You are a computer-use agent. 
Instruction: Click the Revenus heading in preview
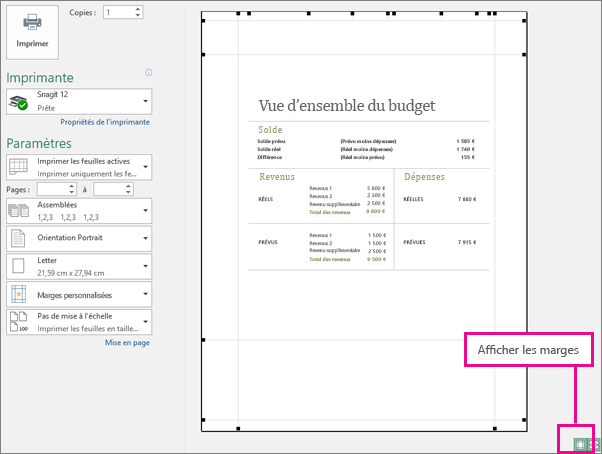coord(277,177)
